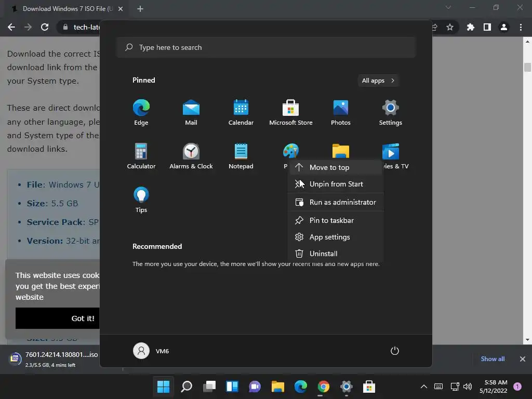This screenshot has width=532, height=399.
Task: Open the VM6 user account menu
Action: tap(151, 351)
